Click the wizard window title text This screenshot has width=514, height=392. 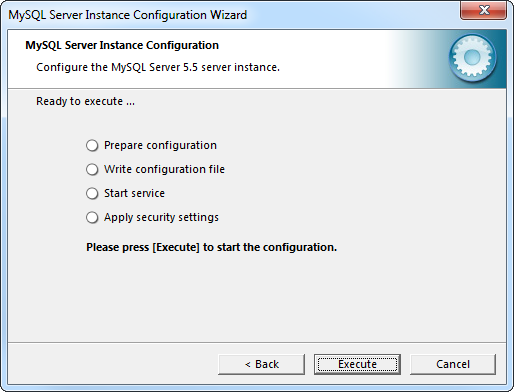[x=128, y=15]
